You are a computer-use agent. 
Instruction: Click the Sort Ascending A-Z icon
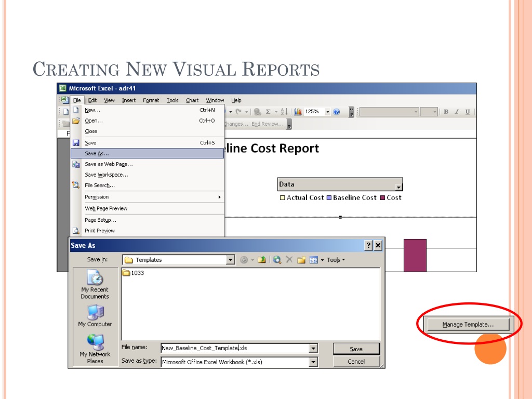284,112
